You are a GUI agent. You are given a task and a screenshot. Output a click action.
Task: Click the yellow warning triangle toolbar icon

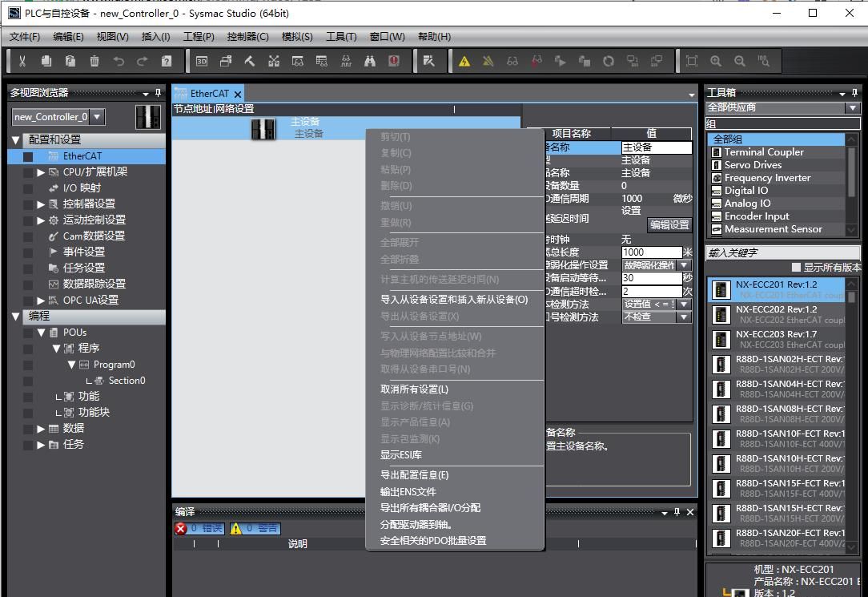tap(464, 61)
